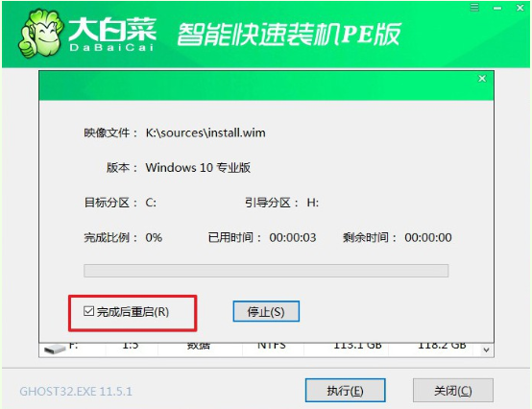Select the F: partition row in list

pyautogui.click(x=260, y=349)
